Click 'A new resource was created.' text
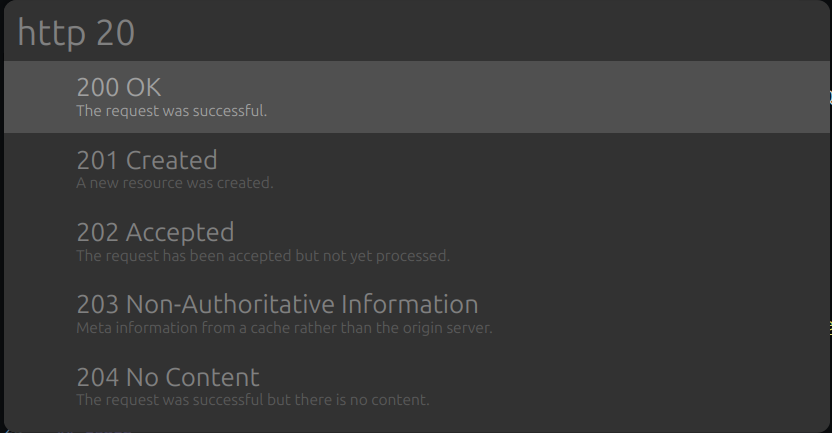Screen dimensions: 832x433 pyautogui.click(x=174, y=183)
